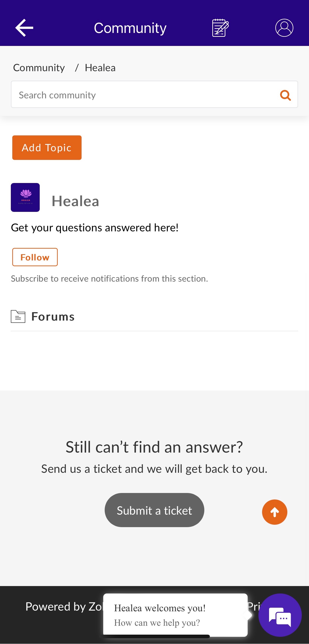The width and height of the screenshot is (309, 644).
Task: Tap the Community header title
Action: pos(130,28)
